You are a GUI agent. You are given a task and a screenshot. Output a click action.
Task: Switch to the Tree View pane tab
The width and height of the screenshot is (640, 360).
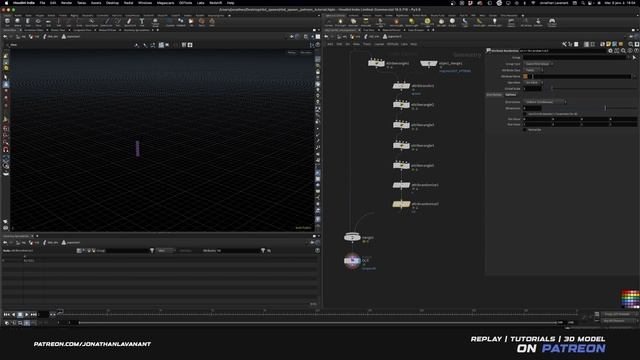[x=369, y=30]
